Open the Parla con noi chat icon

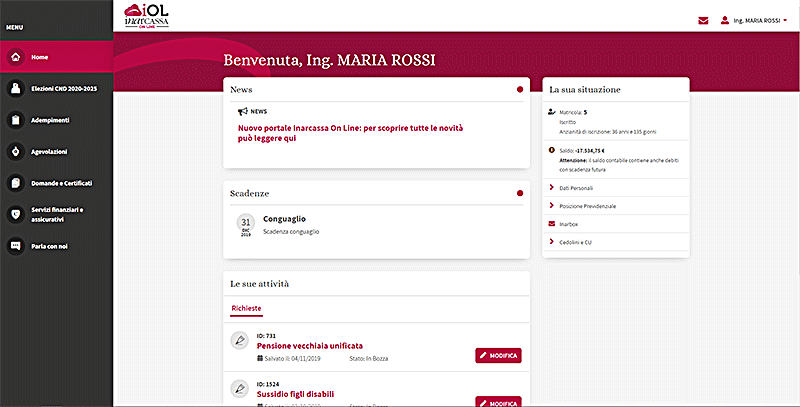(x=15, y=245)
